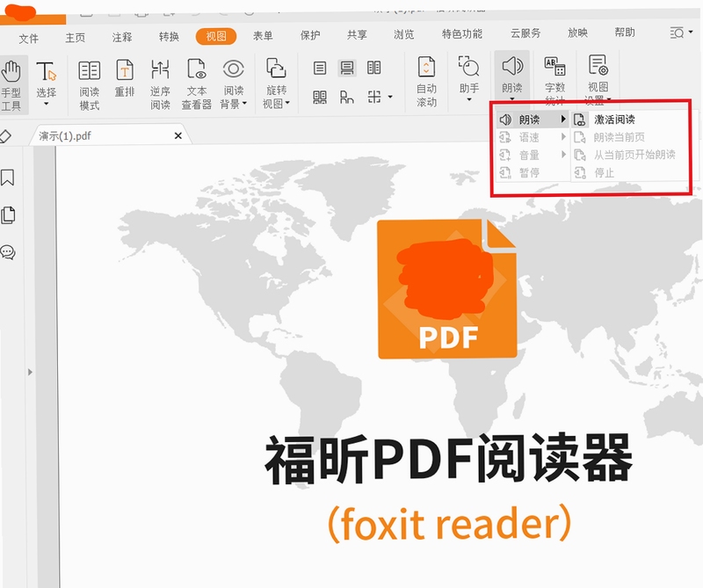This screenshot has height=588, width=703.
Task: Switch to the Form (表单) tab
Action: pos(263,35)
